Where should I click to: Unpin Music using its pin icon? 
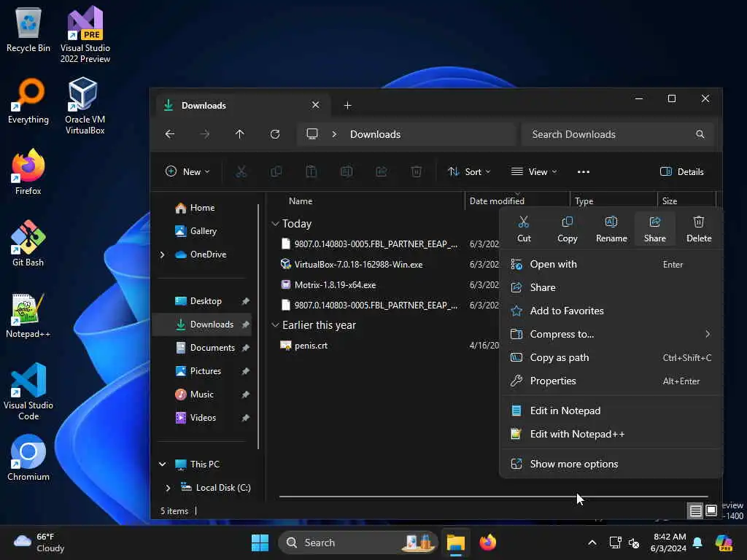tap(245, 394)
